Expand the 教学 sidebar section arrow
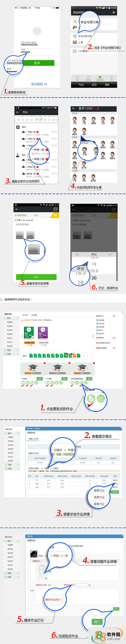The height and width of the screenshot is (644, 126). 18,318
